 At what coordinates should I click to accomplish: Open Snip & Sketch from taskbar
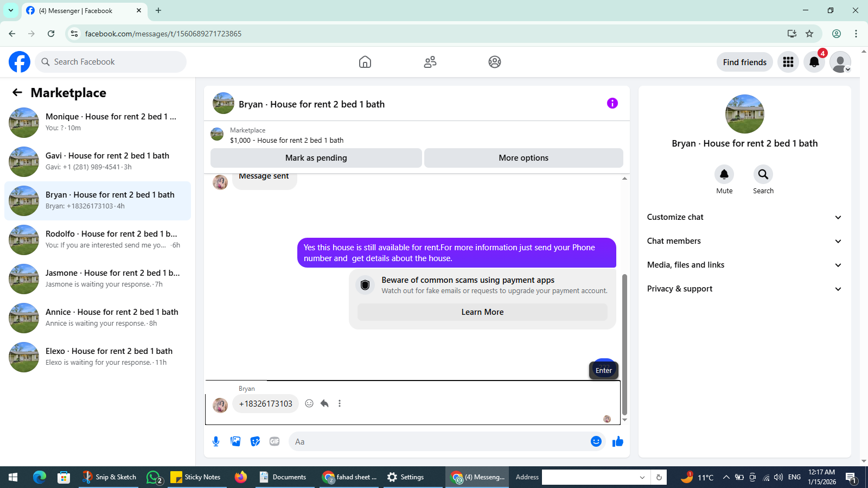(108, 477)
